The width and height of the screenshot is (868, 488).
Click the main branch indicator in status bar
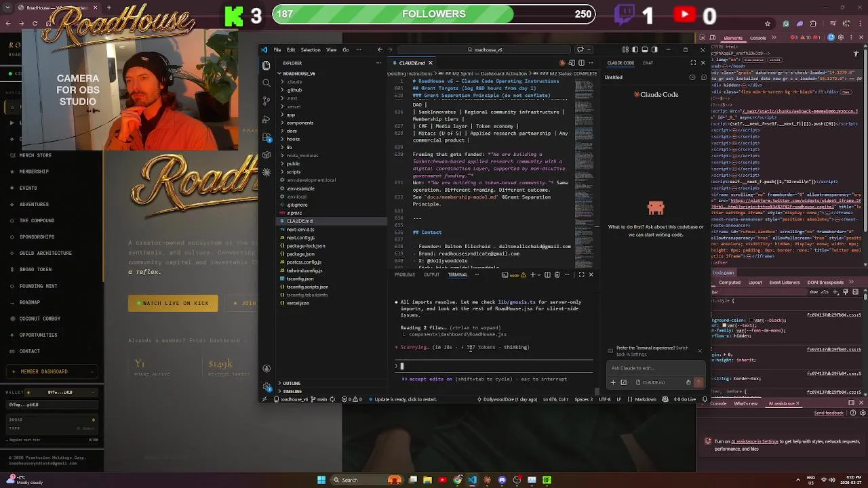tap(320, 399)
